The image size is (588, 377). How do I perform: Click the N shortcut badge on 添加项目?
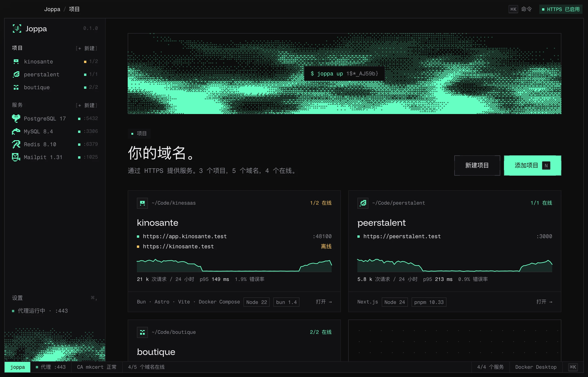point(546,166)
